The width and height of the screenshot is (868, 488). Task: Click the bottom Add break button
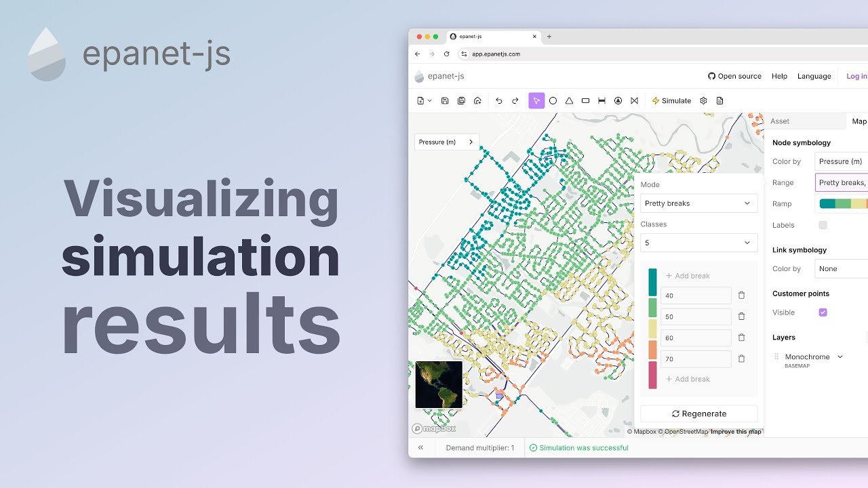point(688,379)
